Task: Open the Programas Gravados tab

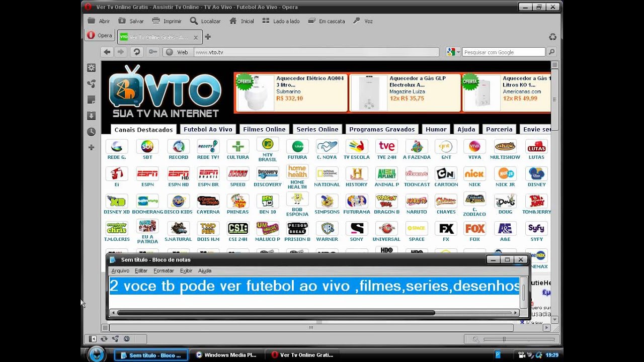Action: [382, 129]
